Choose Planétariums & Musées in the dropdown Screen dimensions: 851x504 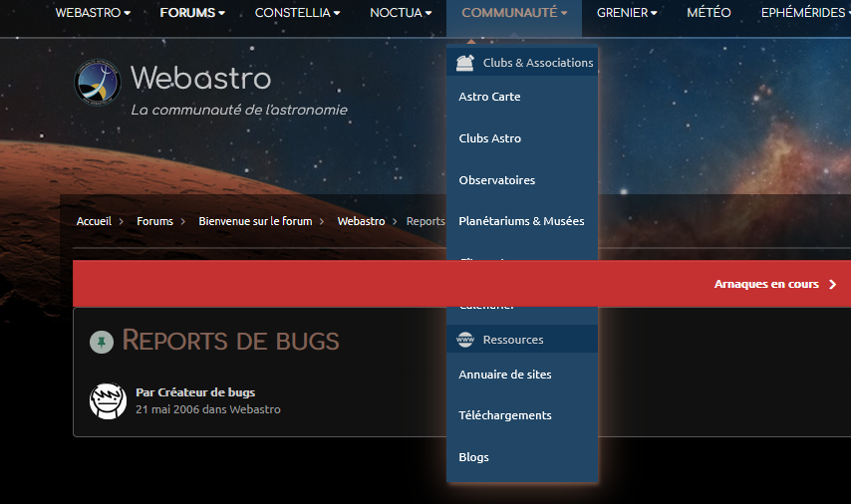(521, 221)
